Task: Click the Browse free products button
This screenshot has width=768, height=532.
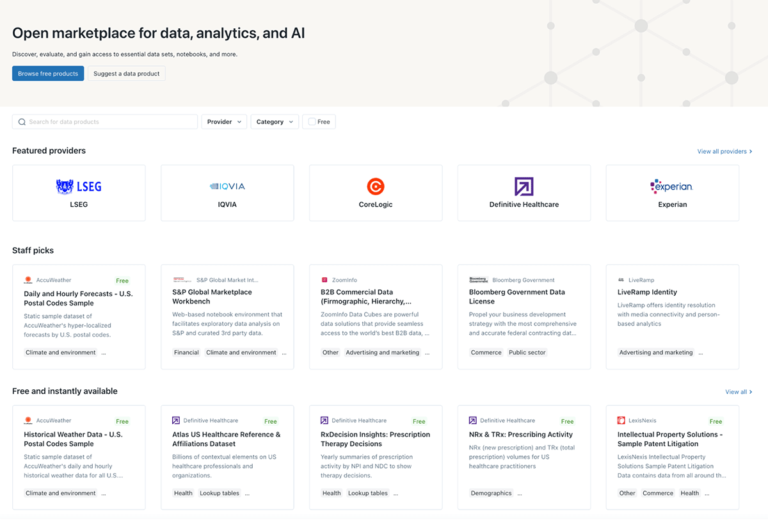Action: [x=48, y=74]
